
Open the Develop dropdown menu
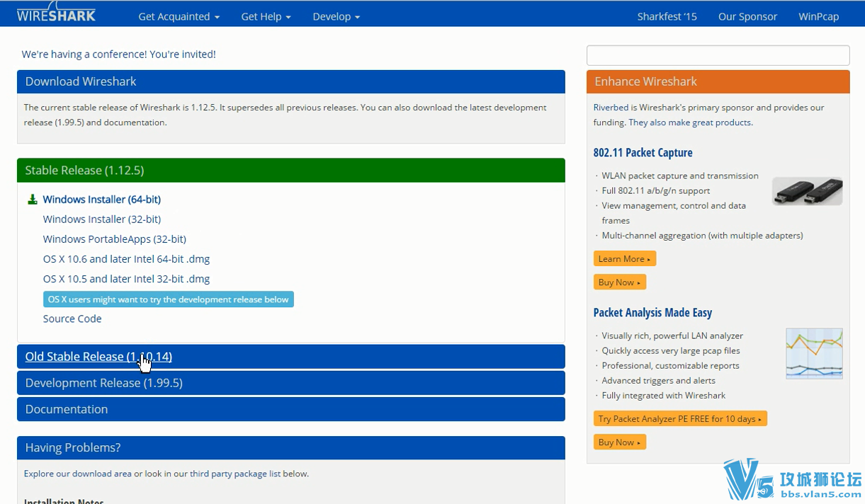(x=336, y=16)
